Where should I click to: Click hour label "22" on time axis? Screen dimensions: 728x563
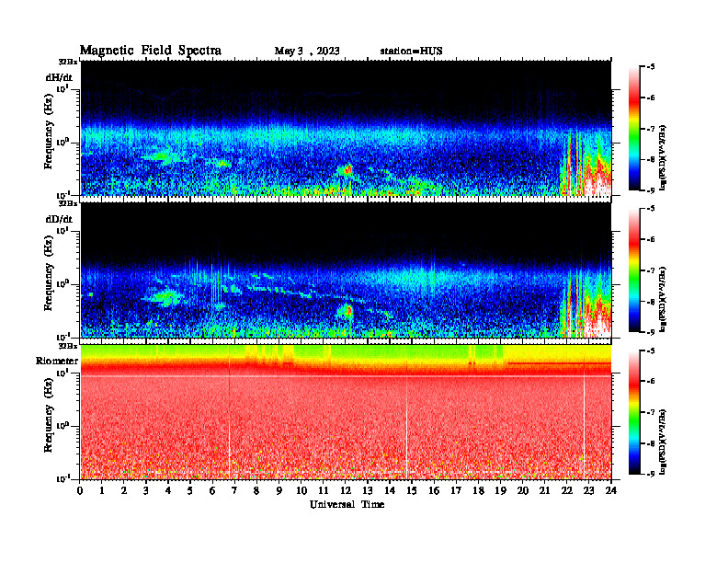[566, 490]
